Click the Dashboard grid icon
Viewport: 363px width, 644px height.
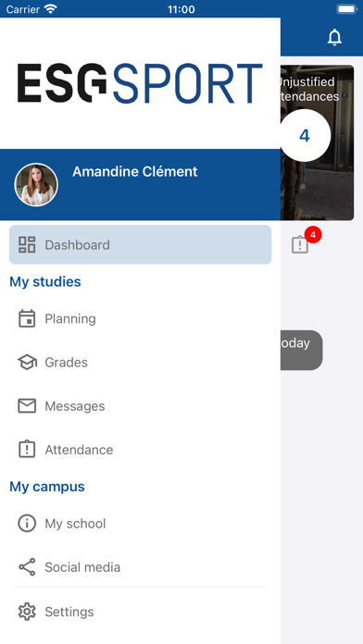(x=27, y=244)
